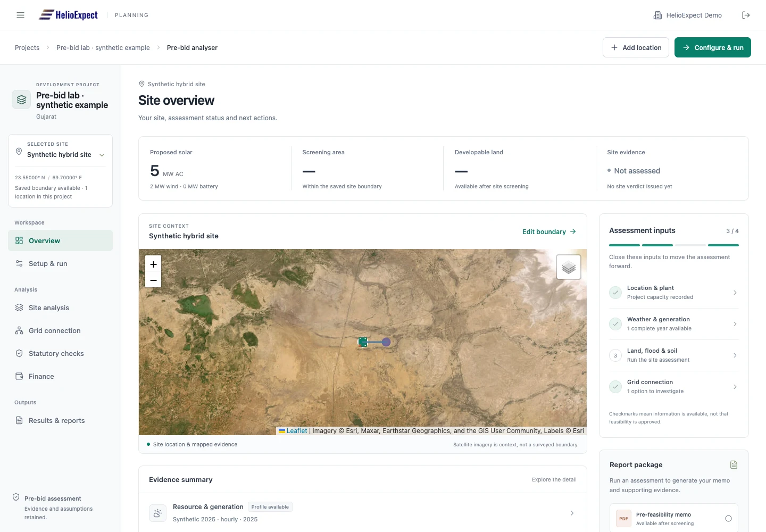Click the Site analysis layers icon
This screenshot has width=766, height=532.
point(19,307)
